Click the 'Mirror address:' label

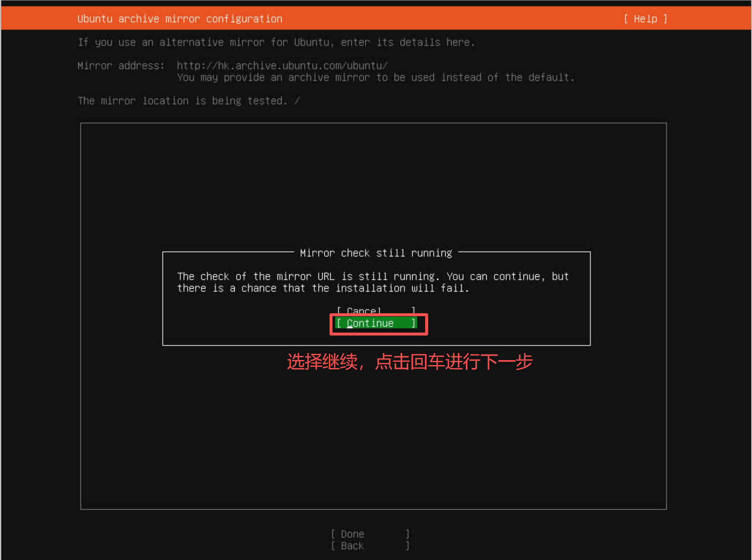(121, 66)
